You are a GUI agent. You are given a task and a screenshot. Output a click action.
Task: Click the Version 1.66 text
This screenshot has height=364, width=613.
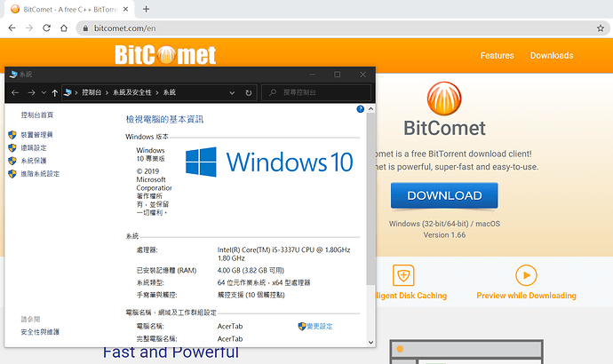pos(444,235)
